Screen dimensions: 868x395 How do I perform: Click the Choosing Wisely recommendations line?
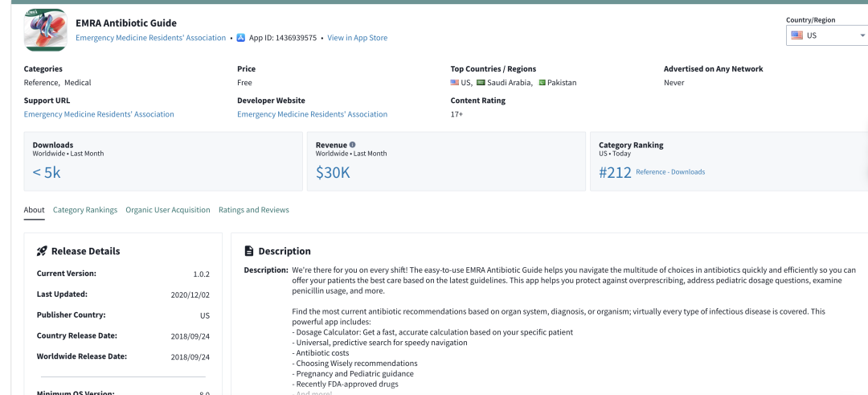click(x=354, y=364)
